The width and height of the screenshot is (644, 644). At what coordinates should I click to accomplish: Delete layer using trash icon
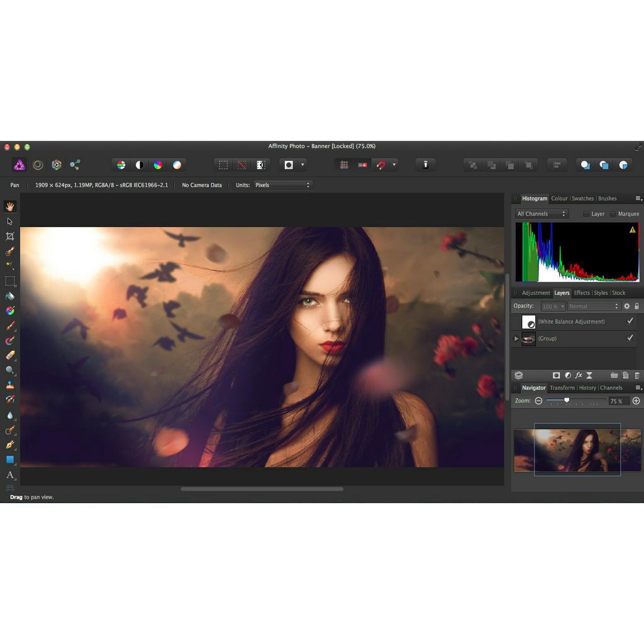[636, 375]
